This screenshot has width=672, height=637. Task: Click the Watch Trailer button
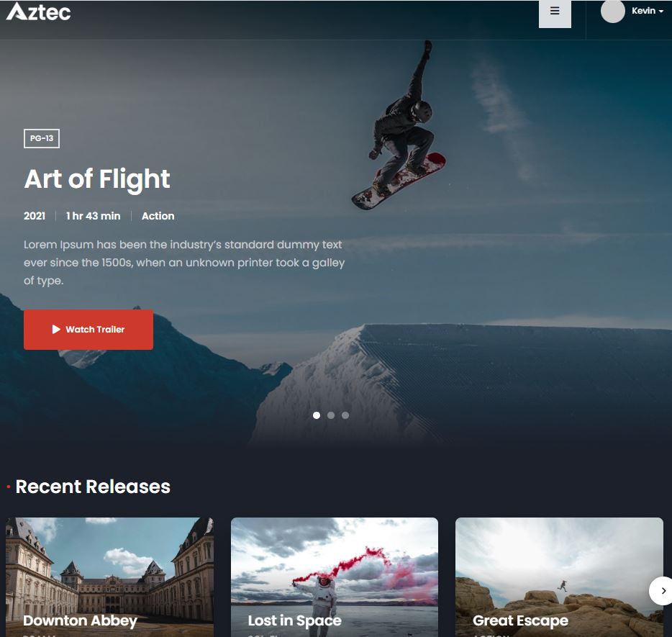point(88,330)
